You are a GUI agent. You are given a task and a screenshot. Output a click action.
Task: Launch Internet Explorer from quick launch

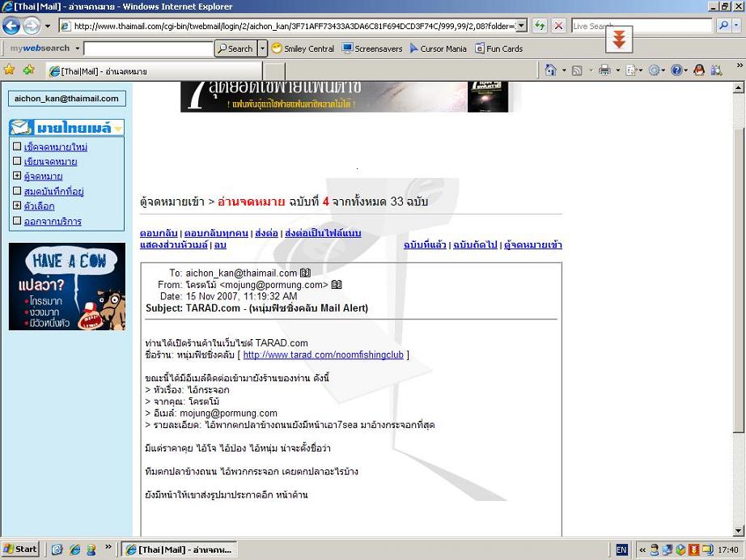74,549
